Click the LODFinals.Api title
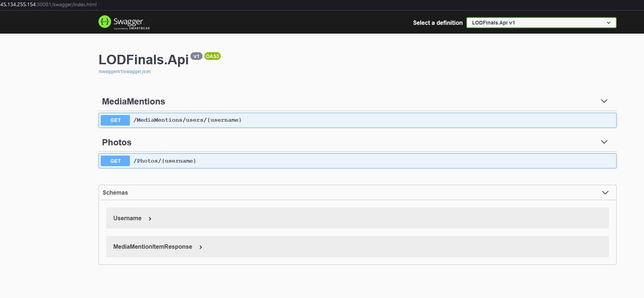The height and width of the screenshot is (298, 644). [144, 60]
